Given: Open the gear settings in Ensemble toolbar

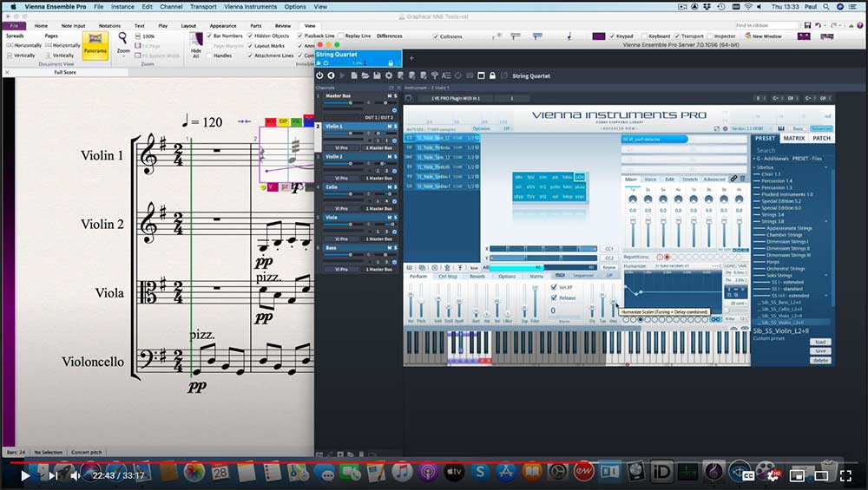Looking at the screenshot, I should point(389,75).
